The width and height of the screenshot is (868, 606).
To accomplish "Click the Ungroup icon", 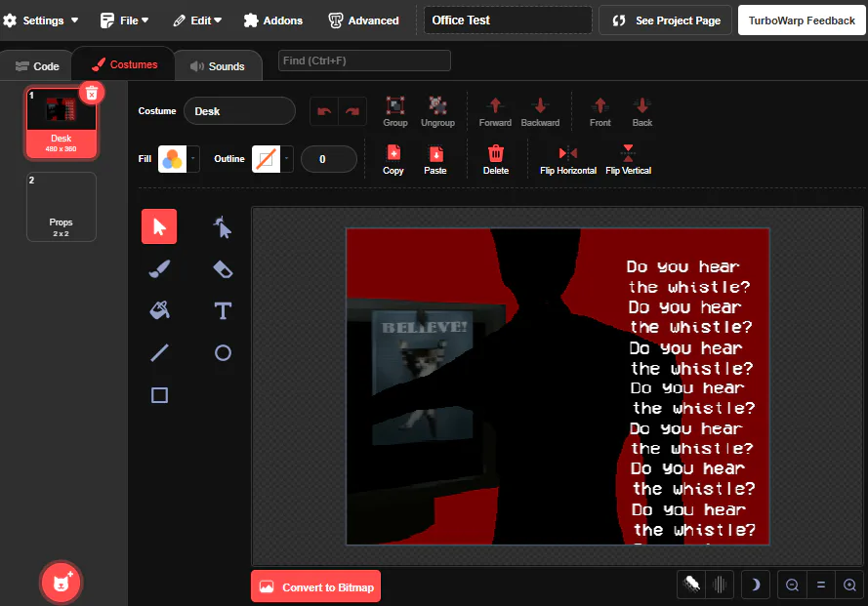I will coord(437,111).
